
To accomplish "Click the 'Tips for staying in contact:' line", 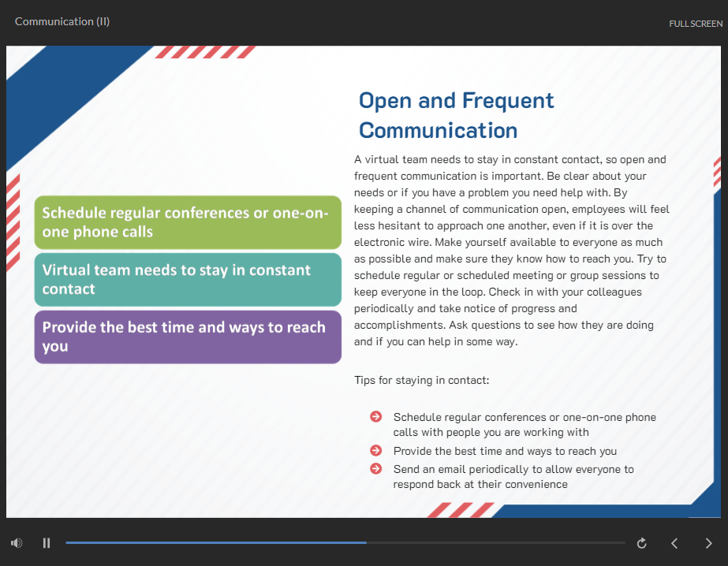I will 422,380.
